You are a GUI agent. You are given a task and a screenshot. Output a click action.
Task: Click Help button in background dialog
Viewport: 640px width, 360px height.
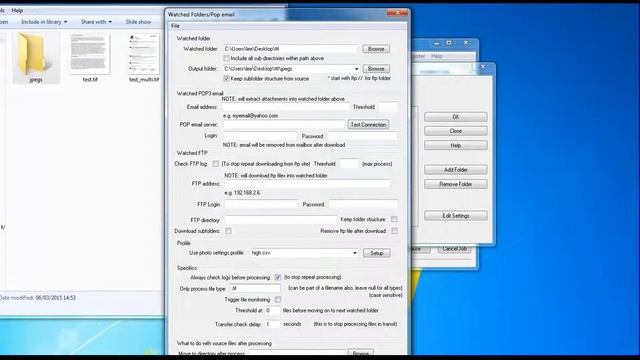[x=456, y=145]
